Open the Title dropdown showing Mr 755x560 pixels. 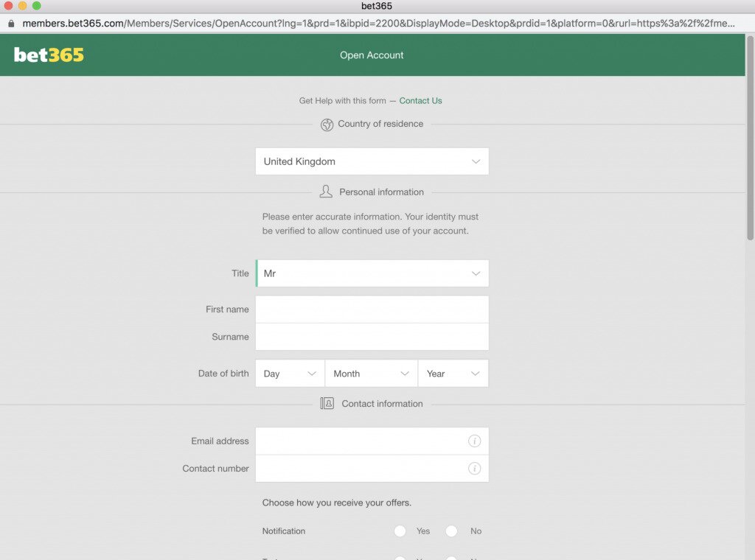pyautogui.click(x=372, y=273)
